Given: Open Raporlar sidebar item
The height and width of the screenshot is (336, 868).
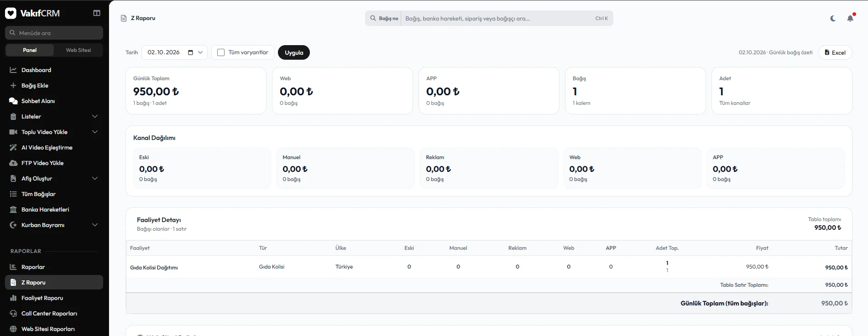Looking at the screenshot, I should (x=54, y=267).
